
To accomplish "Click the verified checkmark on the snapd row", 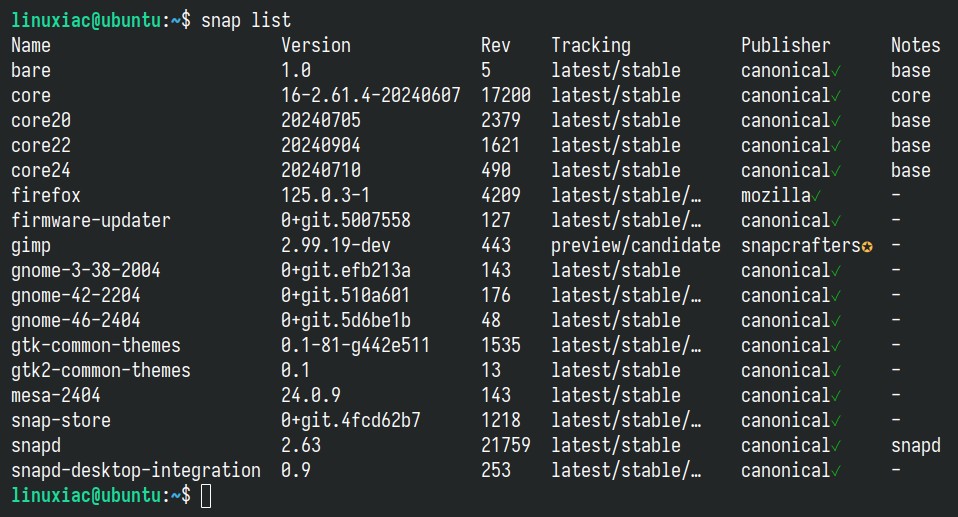I will pos(836,447).
